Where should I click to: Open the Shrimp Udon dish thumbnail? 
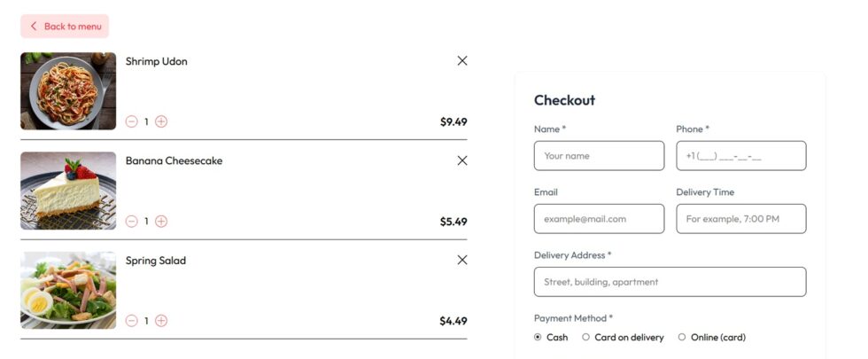coord(68,90)
